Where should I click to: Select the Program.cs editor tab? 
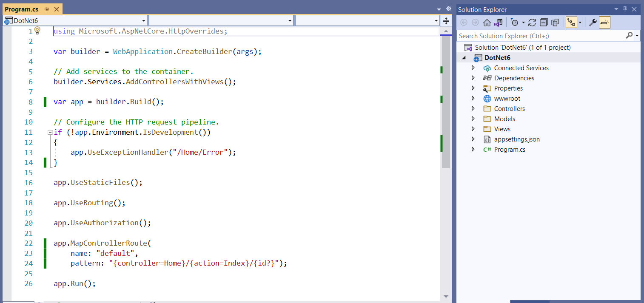22,9
